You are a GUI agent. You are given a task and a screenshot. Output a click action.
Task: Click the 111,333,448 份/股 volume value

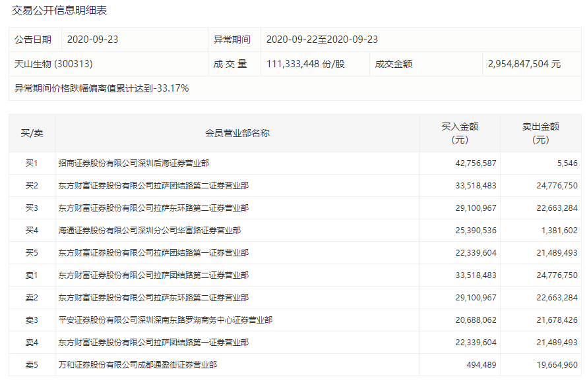click(x=305, y=64)
